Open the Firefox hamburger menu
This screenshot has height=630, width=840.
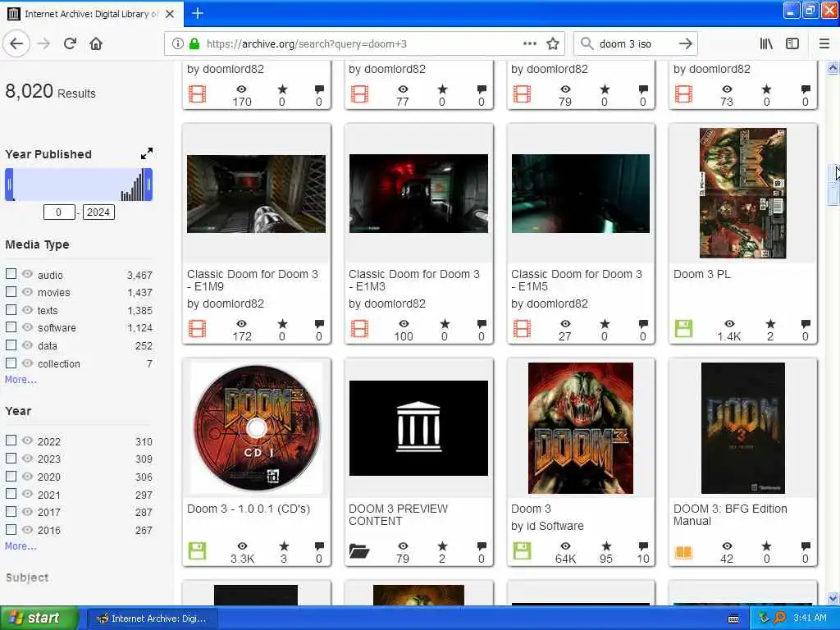(824, 44)
